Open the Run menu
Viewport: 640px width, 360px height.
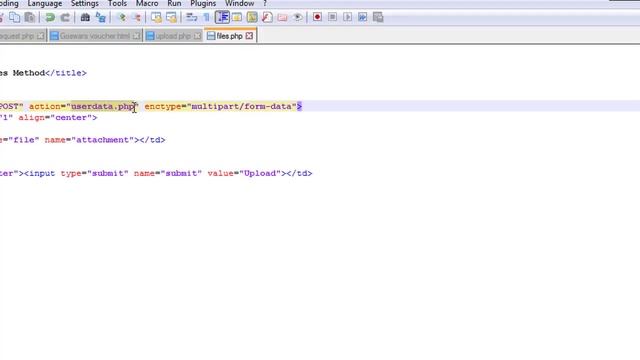(x=174, y=3)
